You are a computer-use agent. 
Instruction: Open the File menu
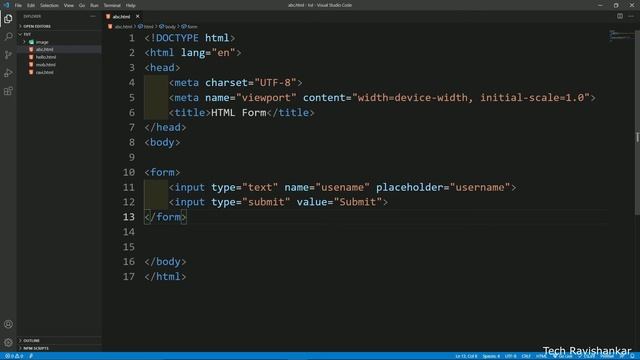18,5
